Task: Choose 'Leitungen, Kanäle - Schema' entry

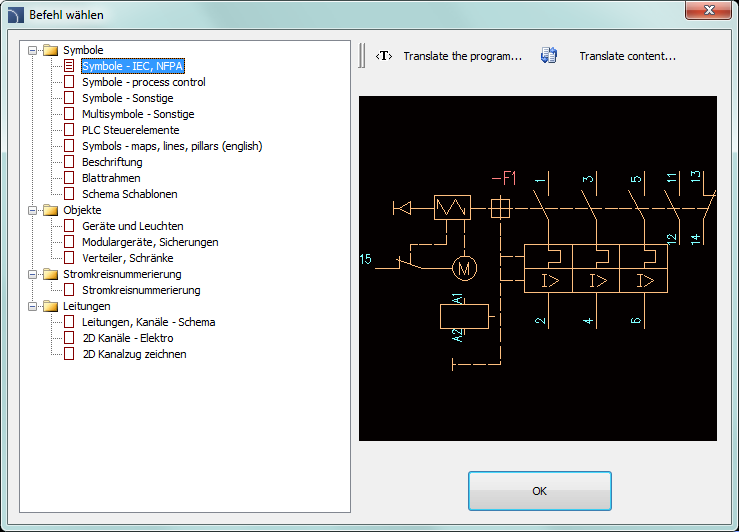Action: pyautogui.click(x=148, y=322)
